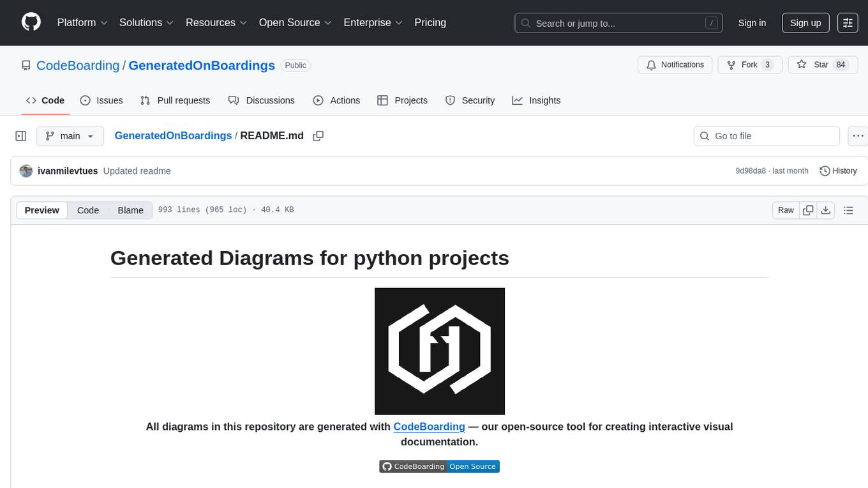This screenshot has width=868, height=488.
Task: Click the Notifications bell button
Action: [x=675, y=65]
